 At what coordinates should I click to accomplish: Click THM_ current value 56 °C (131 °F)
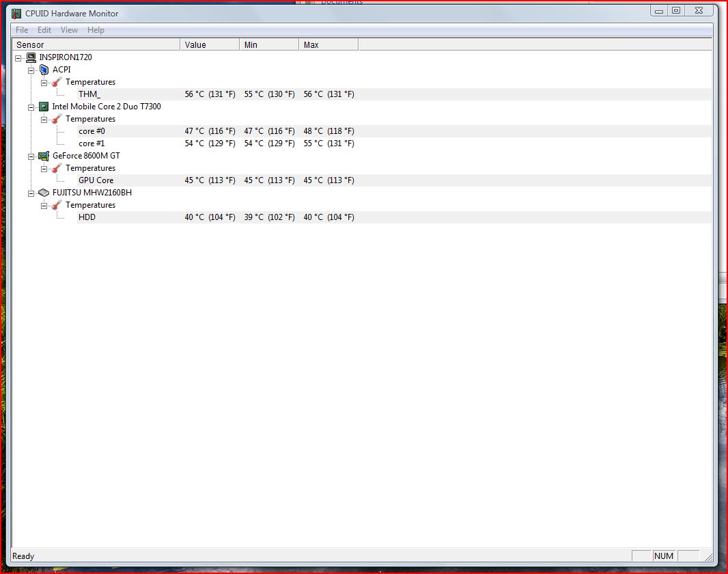210,94
